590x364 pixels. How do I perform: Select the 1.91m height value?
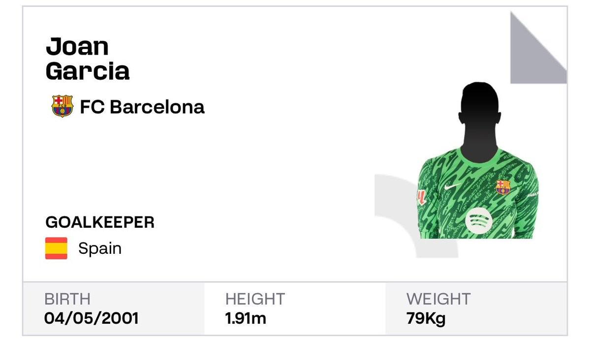point(246,318)
